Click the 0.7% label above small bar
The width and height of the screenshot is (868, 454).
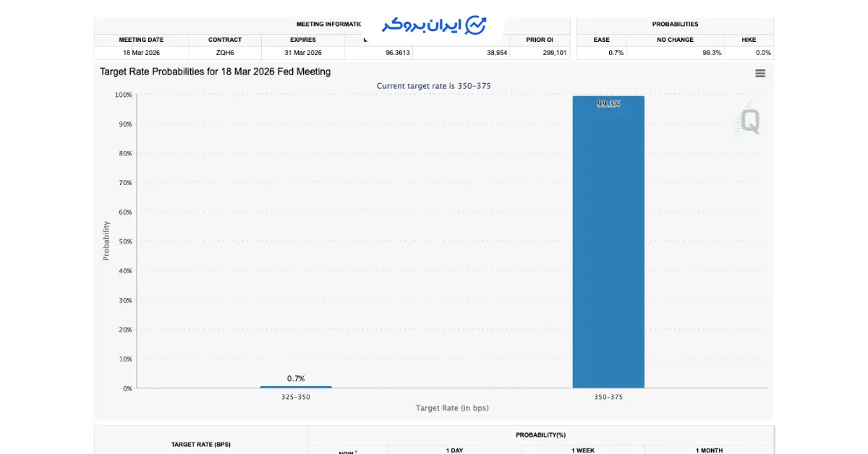[296, 378]
